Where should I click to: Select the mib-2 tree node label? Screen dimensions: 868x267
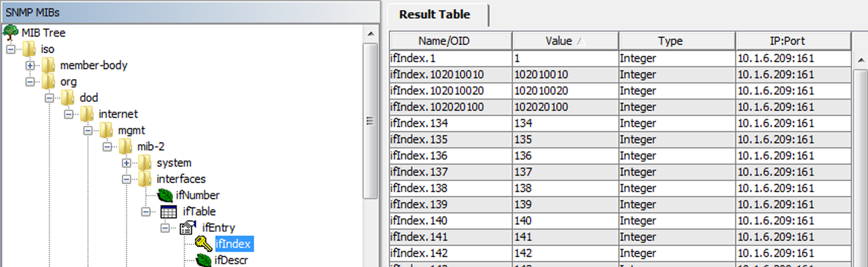[x=151, y=146]
